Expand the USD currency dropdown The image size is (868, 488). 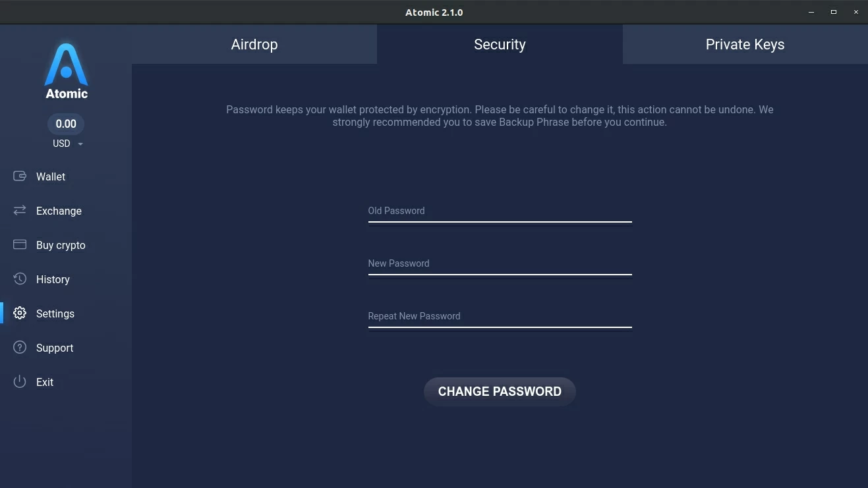80,144
